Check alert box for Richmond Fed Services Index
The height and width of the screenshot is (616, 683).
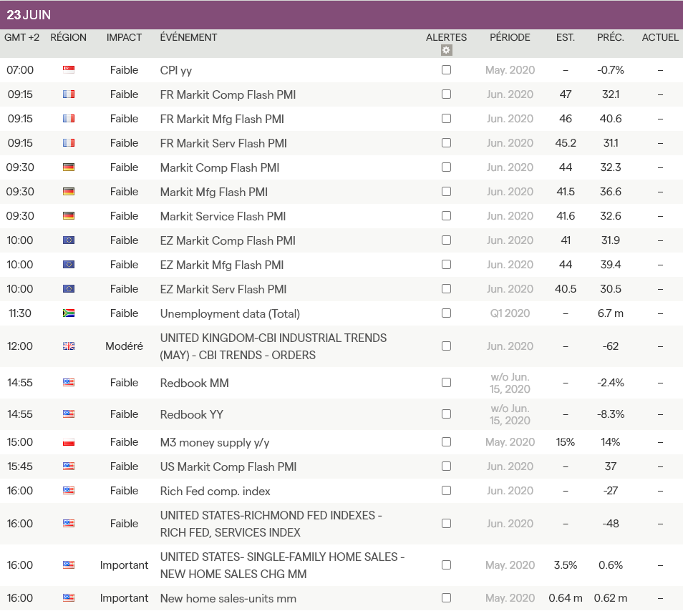point(446,523)
